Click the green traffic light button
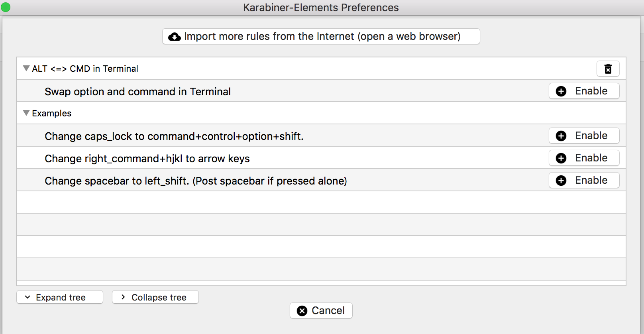The image size is (644, 334). (6, 7)
